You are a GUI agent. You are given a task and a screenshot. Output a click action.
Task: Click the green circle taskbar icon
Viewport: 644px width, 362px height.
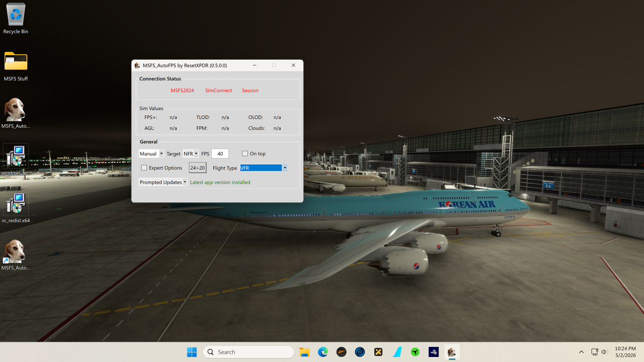(x=415, y=352)
